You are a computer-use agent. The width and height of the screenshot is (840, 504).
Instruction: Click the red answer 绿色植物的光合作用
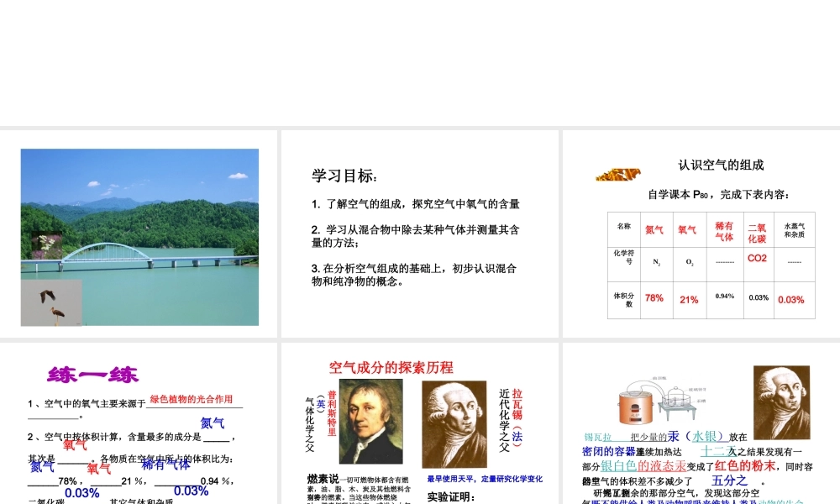(x=192, y=399)
